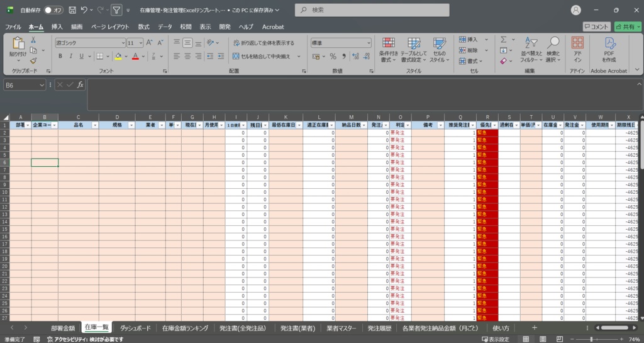Open the 品名 column filter dropdown

[95, 125]
